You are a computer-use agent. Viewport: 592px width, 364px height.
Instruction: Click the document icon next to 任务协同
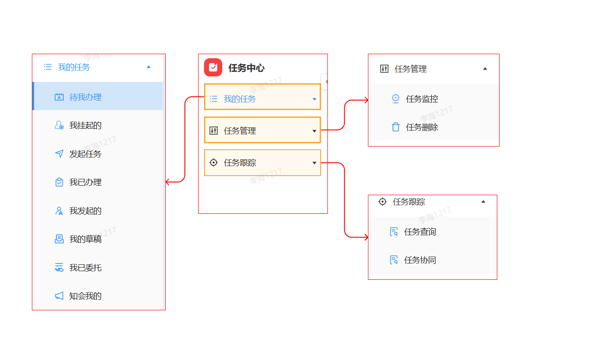click(x=393, y=260)
